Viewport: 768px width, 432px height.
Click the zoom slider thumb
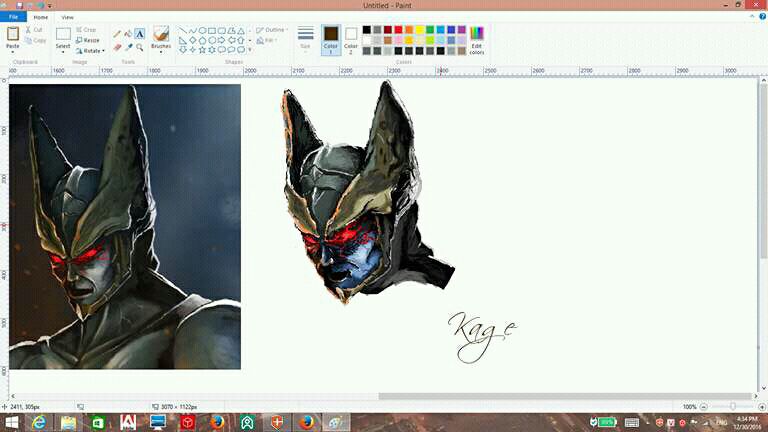[733, 407]
